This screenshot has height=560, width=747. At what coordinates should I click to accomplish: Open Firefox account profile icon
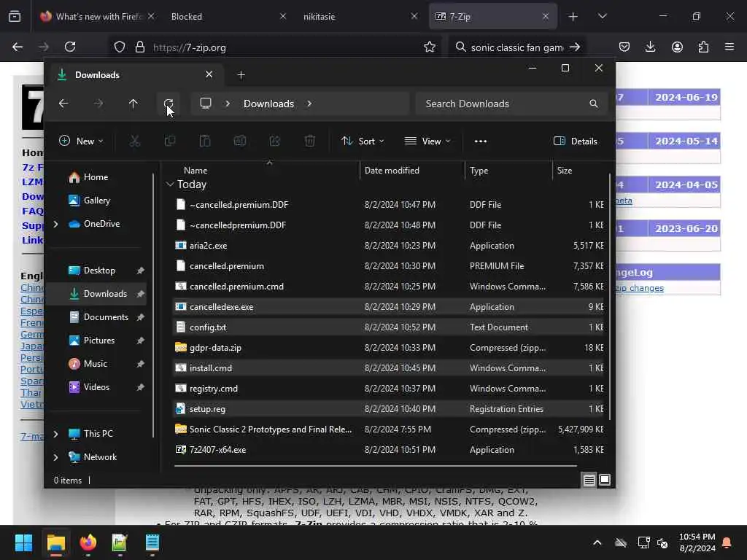click(677, 47)
